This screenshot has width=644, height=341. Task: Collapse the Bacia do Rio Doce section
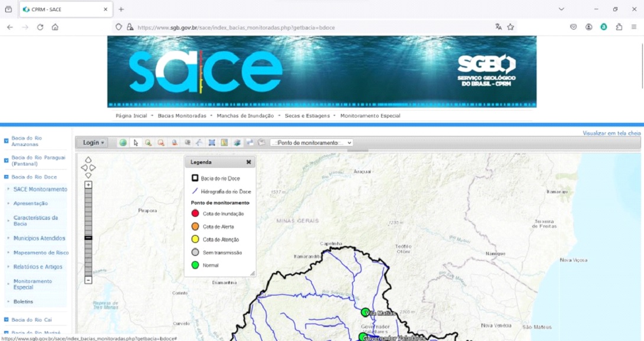coord(6,177)
